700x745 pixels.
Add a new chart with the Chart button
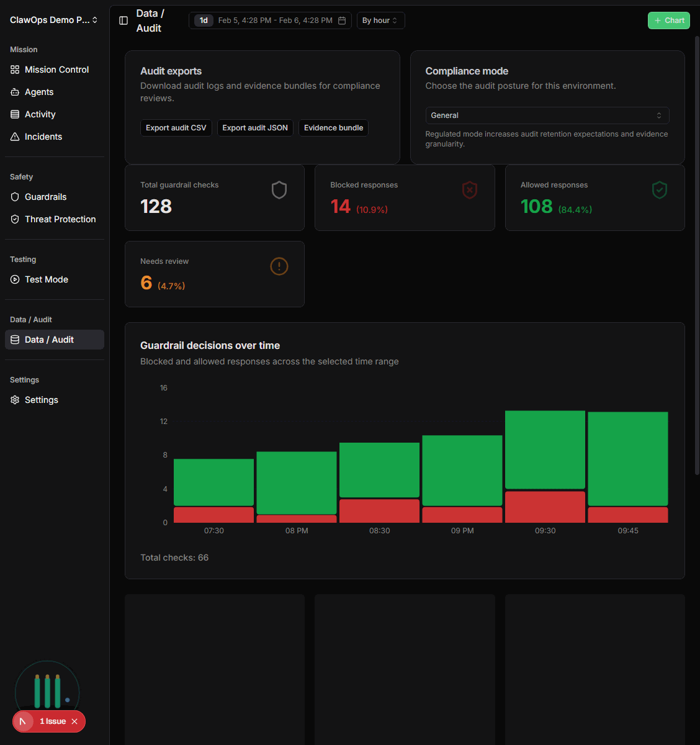668,20
